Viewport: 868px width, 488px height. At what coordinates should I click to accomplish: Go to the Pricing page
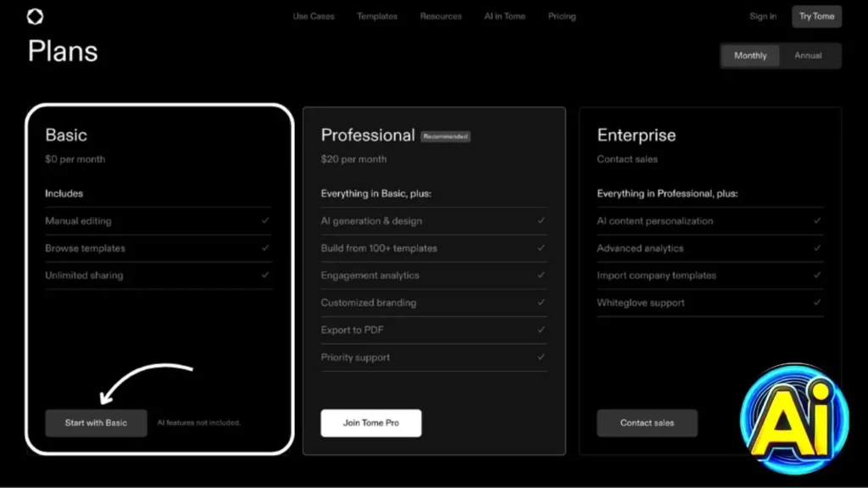562,16
